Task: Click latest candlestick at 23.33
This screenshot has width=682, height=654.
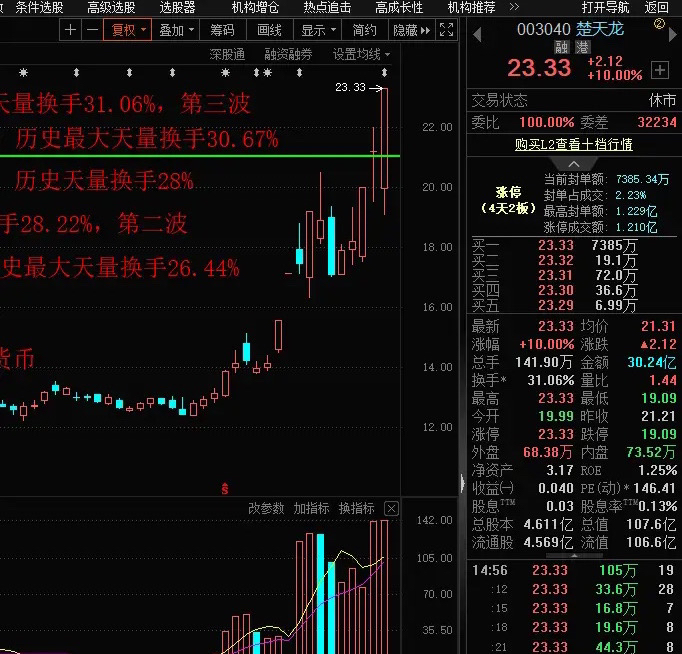Action: tap(384, 138)
